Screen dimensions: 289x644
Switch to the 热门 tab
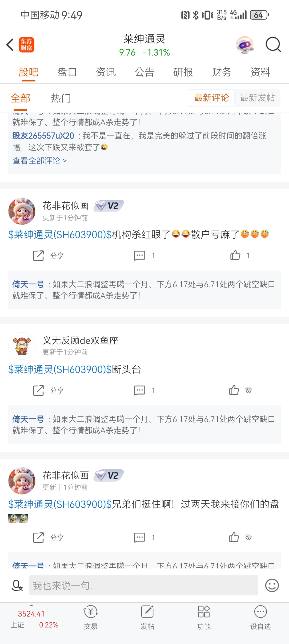(x=61, y=98)
